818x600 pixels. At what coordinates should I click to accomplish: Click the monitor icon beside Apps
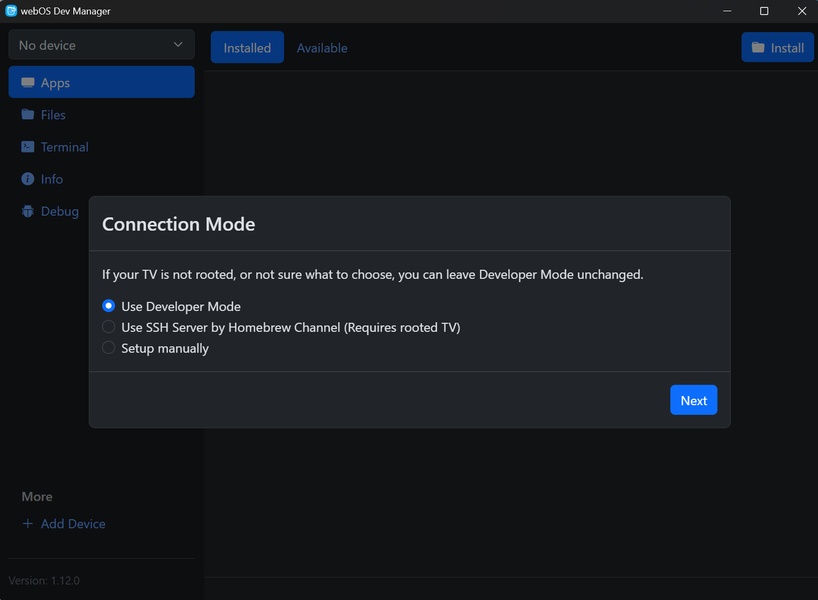click(28, 83)
